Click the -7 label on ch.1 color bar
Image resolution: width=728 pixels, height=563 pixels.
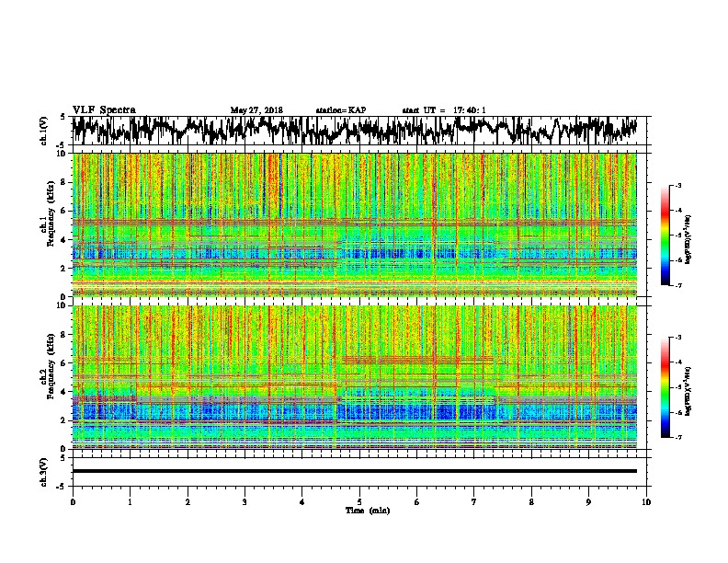678,285
